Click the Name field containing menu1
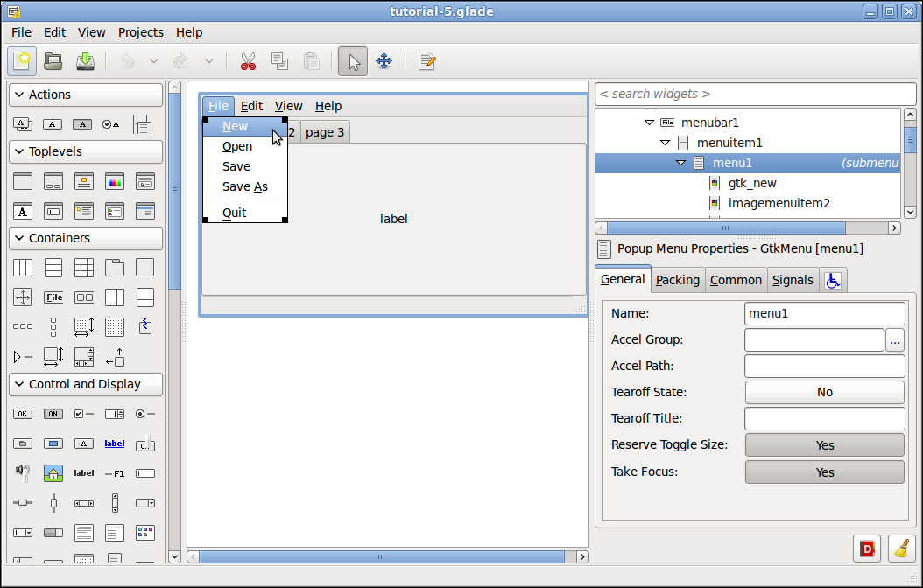The image size is (923, 588). coord(825,313)
